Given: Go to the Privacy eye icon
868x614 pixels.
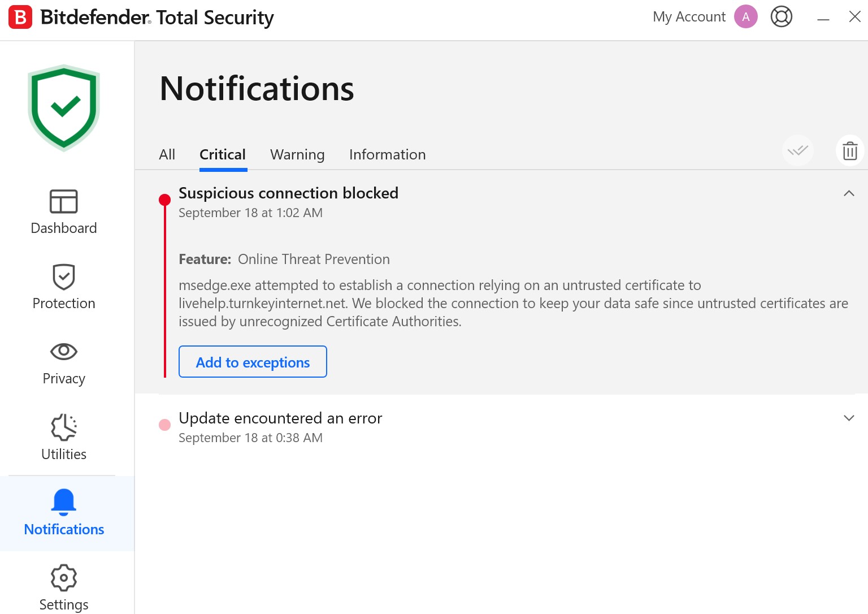Looking at the screenshot, I should 63,351.
